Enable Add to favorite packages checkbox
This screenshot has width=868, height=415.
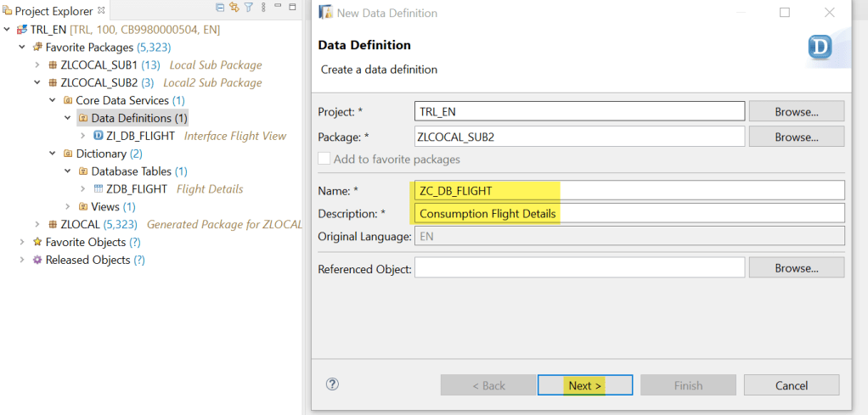[324, 160]
